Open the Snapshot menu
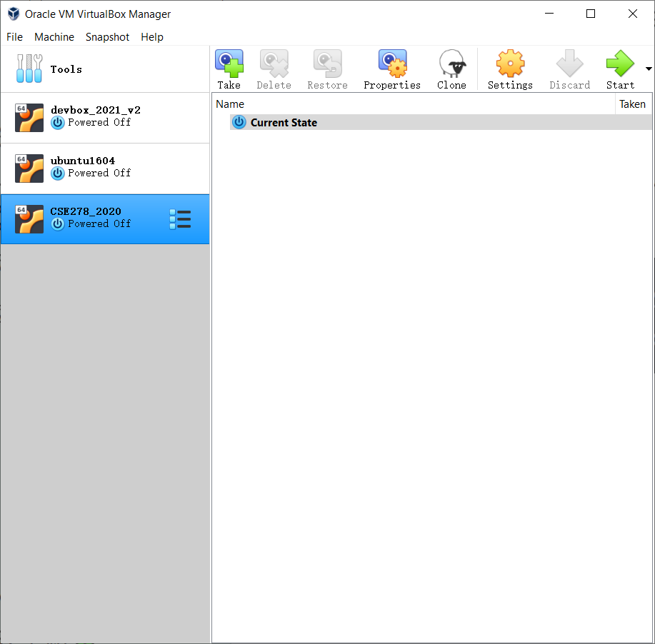The image size is (655, 644). [107, 37]
